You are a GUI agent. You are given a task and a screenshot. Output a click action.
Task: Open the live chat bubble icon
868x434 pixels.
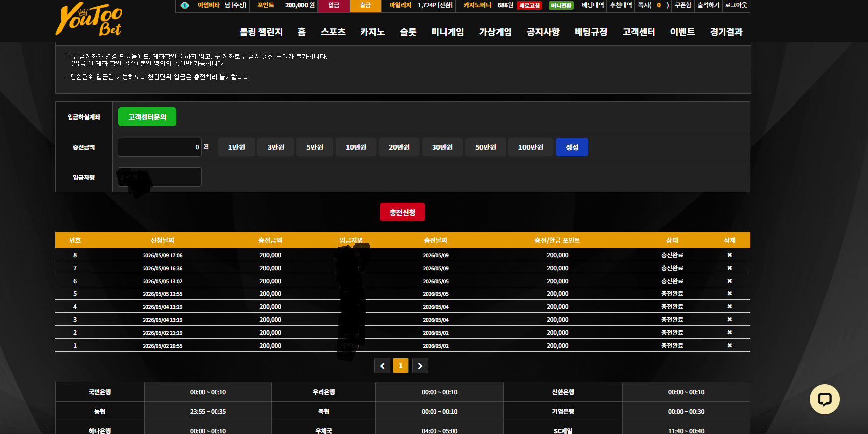pyautogui.click(x=824, y=399)
